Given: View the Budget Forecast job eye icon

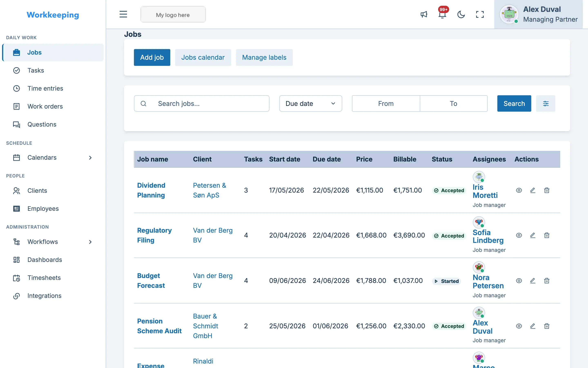Looking at the screenshot, I should coord(519,281).
